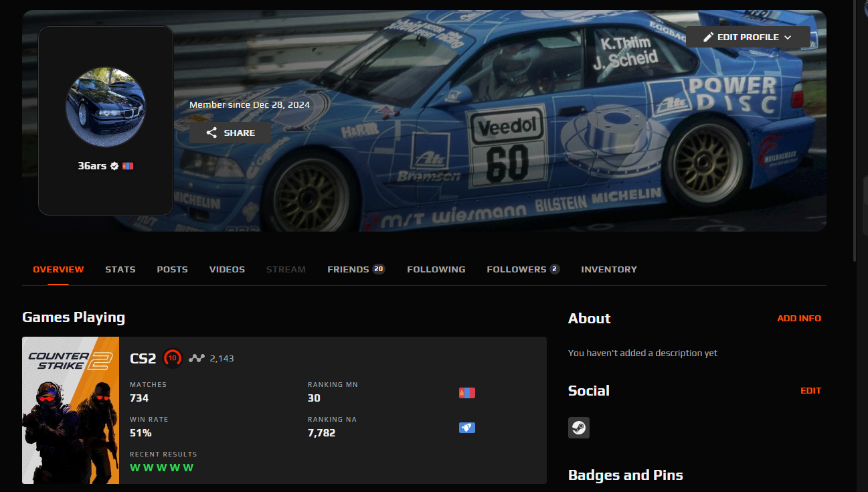
Task: Open the Steam social link icon
Action: [x=579, y=428]
